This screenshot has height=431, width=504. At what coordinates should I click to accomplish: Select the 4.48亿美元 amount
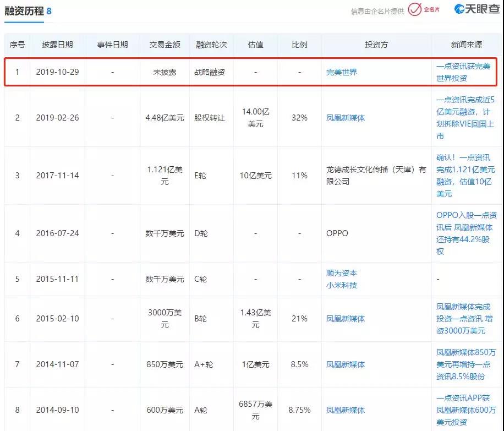(x=165, y=118)
